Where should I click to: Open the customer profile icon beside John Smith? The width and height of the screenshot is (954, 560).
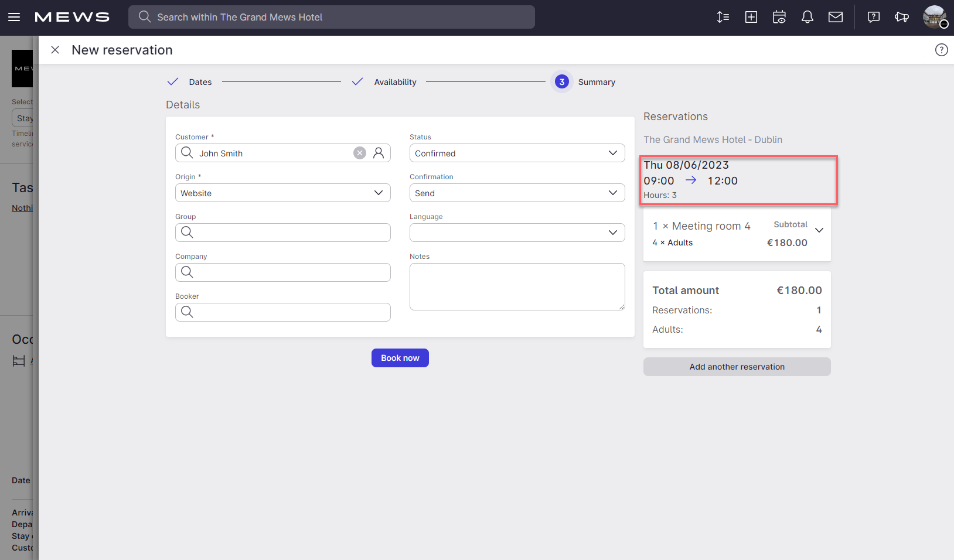coord(379,153)
